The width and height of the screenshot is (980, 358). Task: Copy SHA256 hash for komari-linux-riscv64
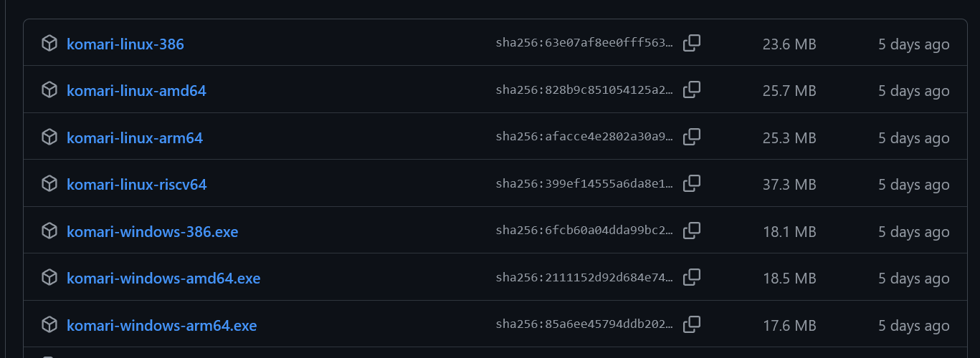click(692, 184)
